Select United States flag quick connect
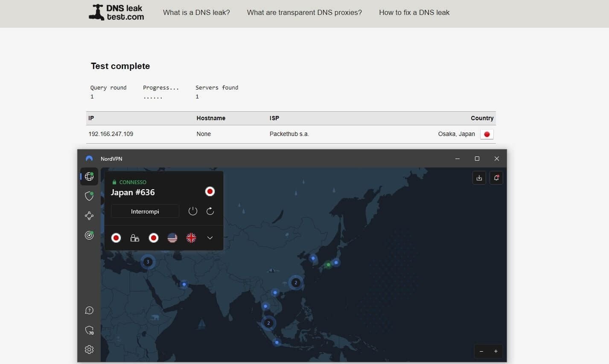The width and height of the screenshot is (609, 364). tap(172, 238)
